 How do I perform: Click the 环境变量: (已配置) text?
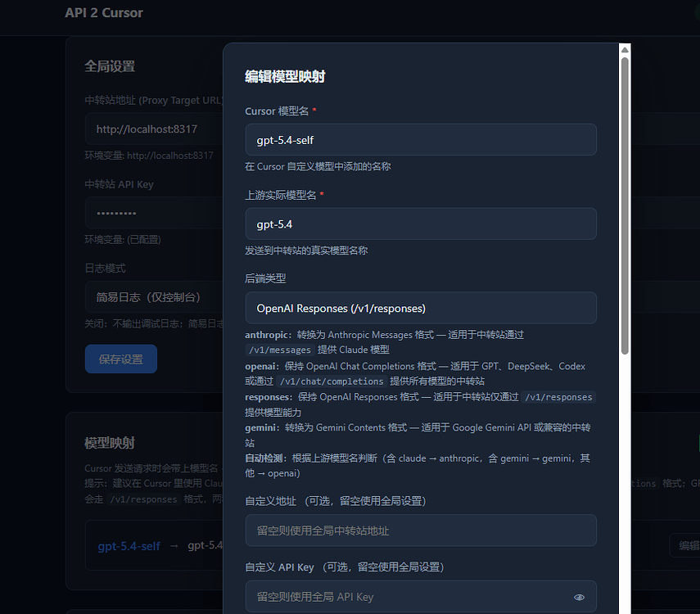point(123,240)
